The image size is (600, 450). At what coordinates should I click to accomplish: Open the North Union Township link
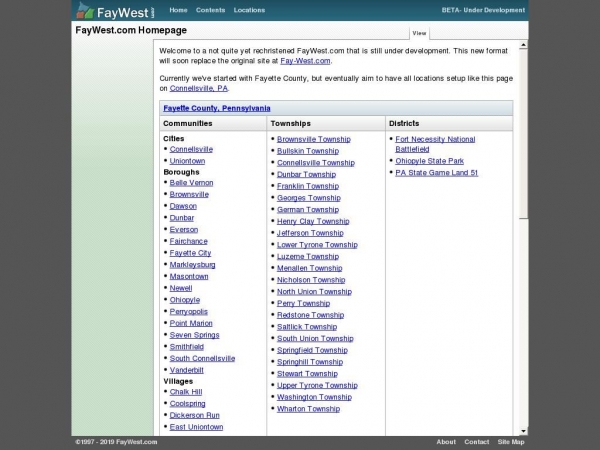315,292
